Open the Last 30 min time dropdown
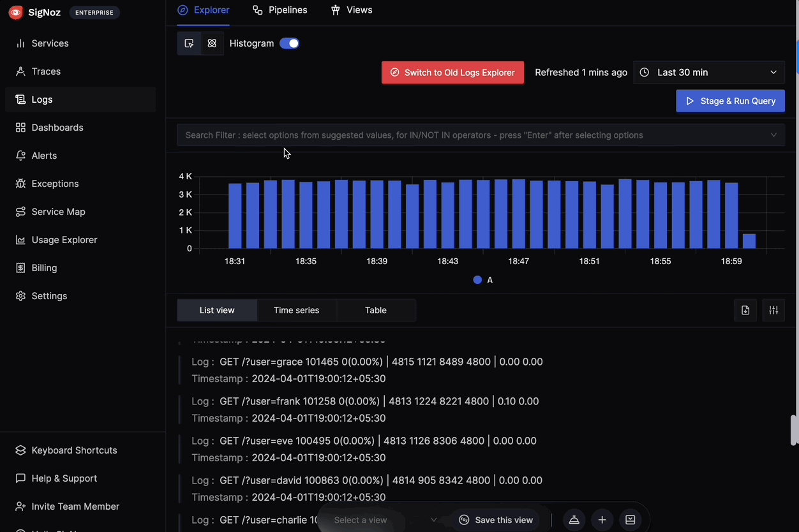 click(x=708, y=73)
